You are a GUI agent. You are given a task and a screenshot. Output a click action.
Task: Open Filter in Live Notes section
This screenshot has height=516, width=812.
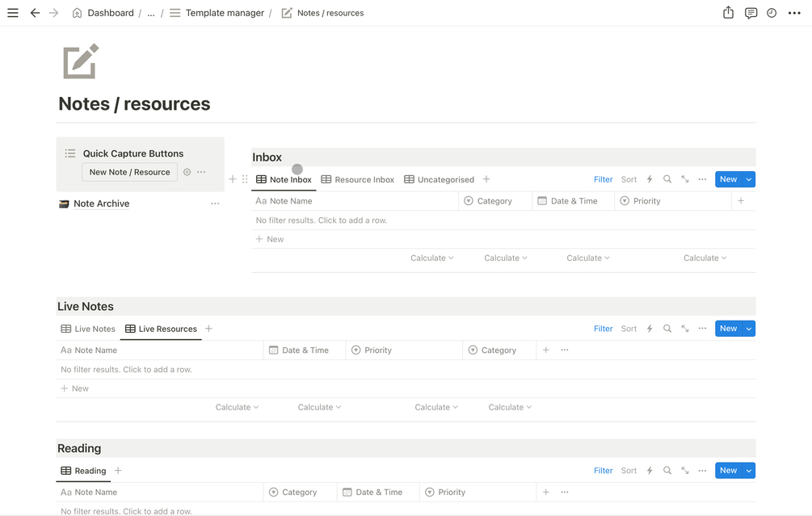pyautogui.click(x=603, y=329)
